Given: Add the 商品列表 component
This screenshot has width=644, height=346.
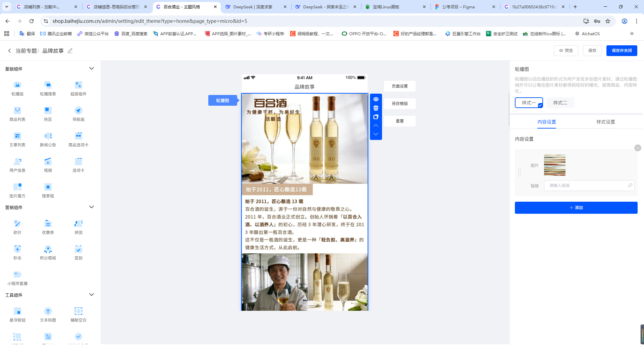Looking at the screenshot, I should (17, 114).
